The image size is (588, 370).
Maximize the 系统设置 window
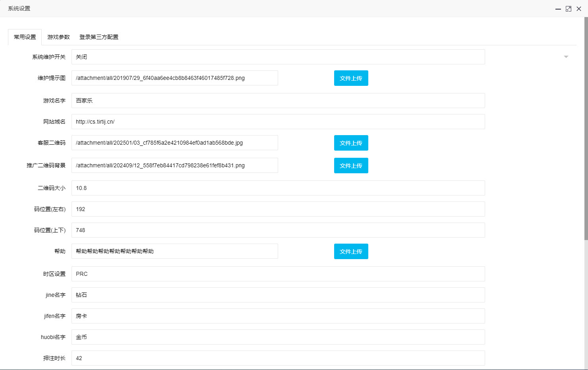(x=569, y=9)
